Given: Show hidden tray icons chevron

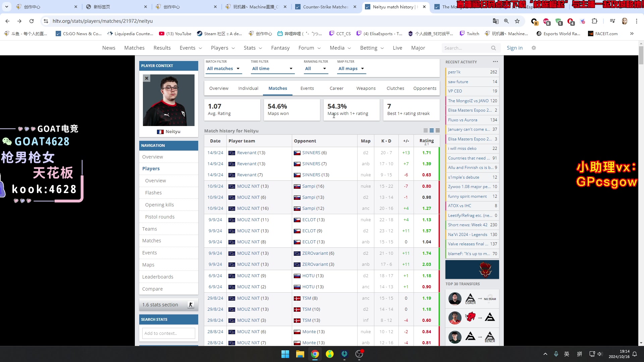Looking at the screenshot, I should pos(545,354).
